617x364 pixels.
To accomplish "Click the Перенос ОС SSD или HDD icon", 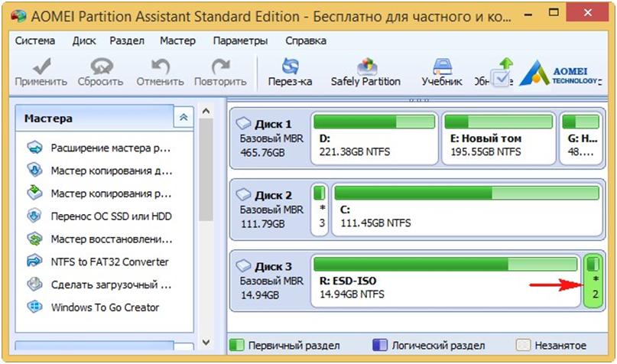I will point(34,216).
